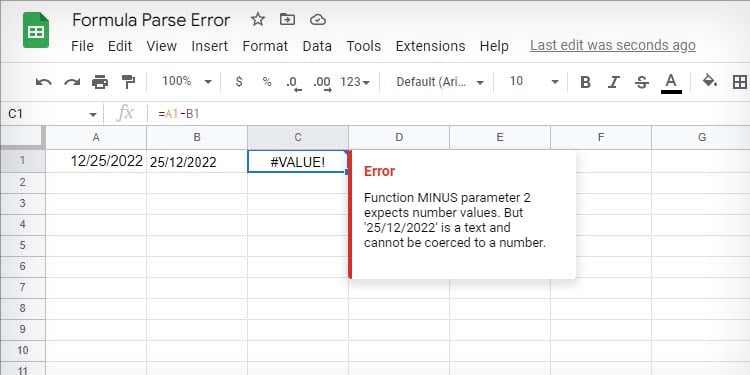This screenshot has height=375, width=750.
Task: Activate the paint format tool
Action: [128, 82]
